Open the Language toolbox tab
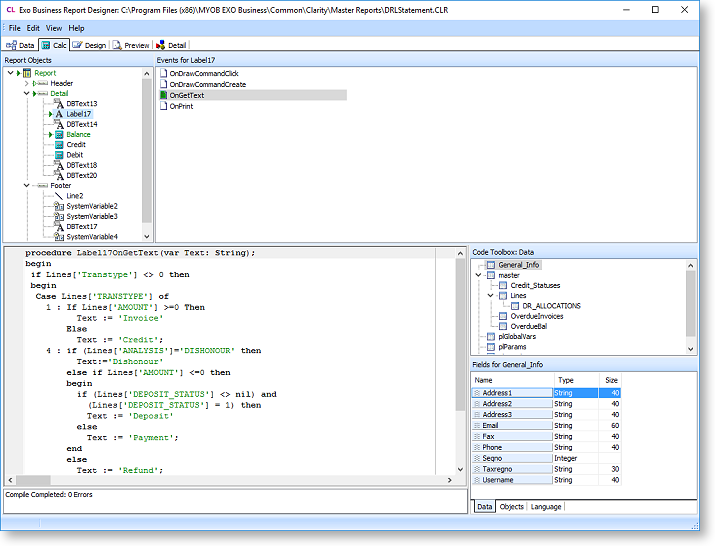 tap(546, 507)
